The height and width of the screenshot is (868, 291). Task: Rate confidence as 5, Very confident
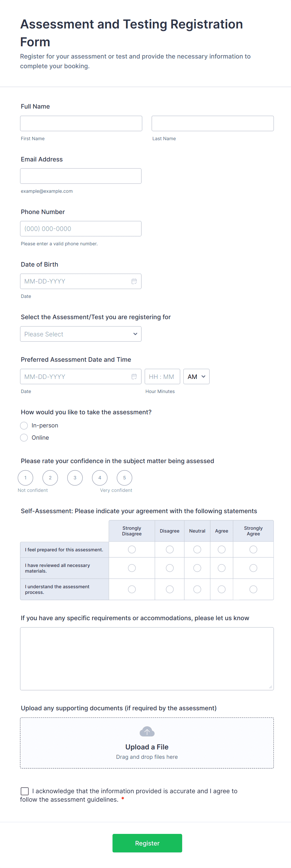point(124,478)
